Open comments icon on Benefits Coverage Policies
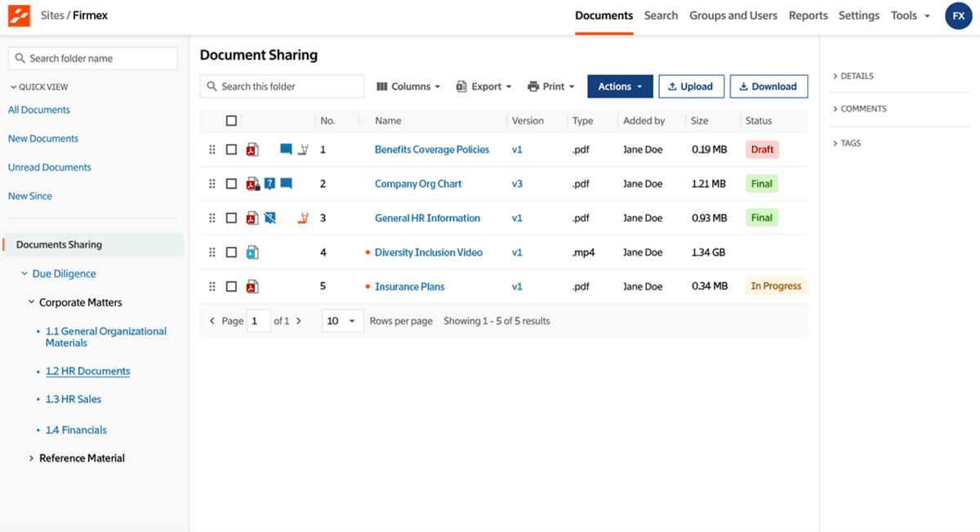The height and width of the screenshot is (532, 980). click(x=287, y=149)
